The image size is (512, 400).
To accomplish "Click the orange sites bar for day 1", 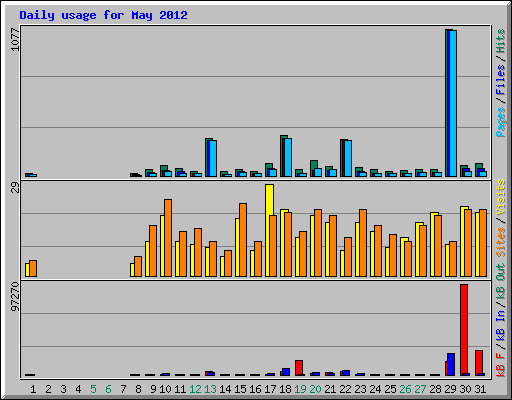I will click(x=33, y=269).
